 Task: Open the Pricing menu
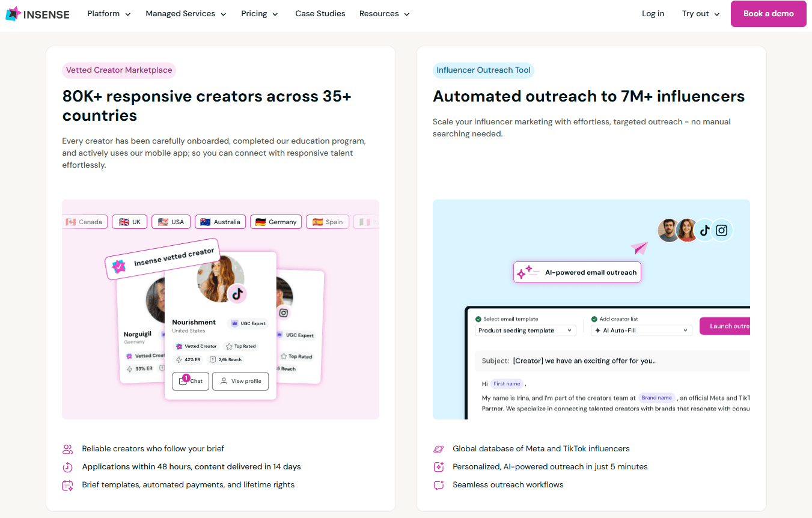(260, 14)
